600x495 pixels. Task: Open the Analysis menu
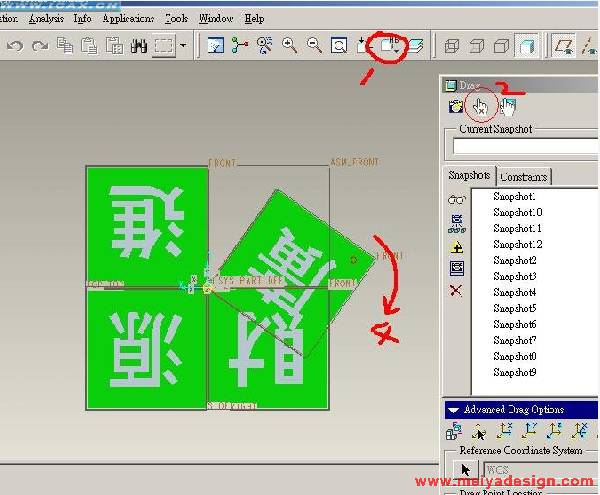click(x=46, y=18)
